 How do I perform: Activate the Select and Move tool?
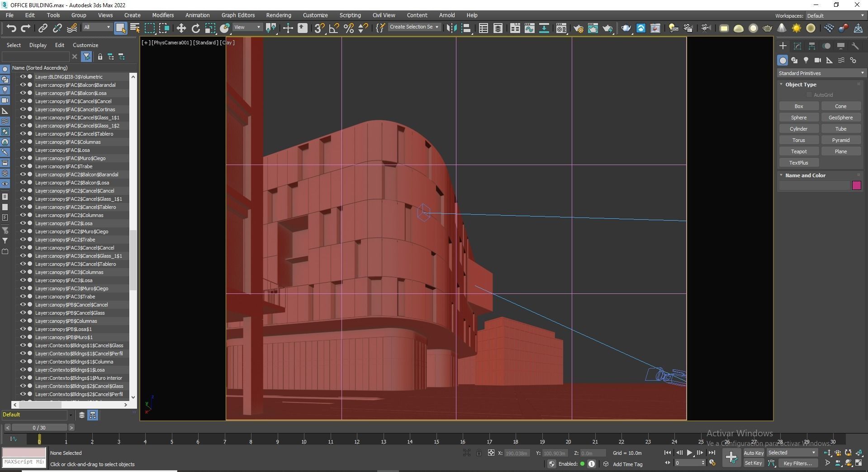(x=181, y=28)
